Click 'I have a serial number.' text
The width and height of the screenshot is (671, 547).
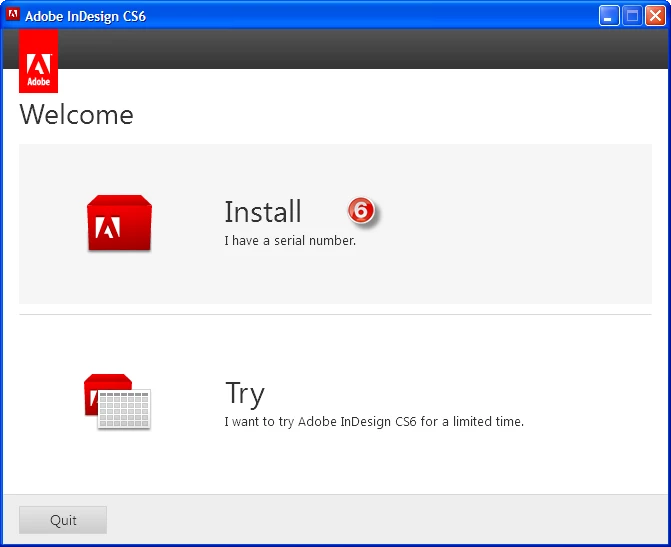(290, 241)
